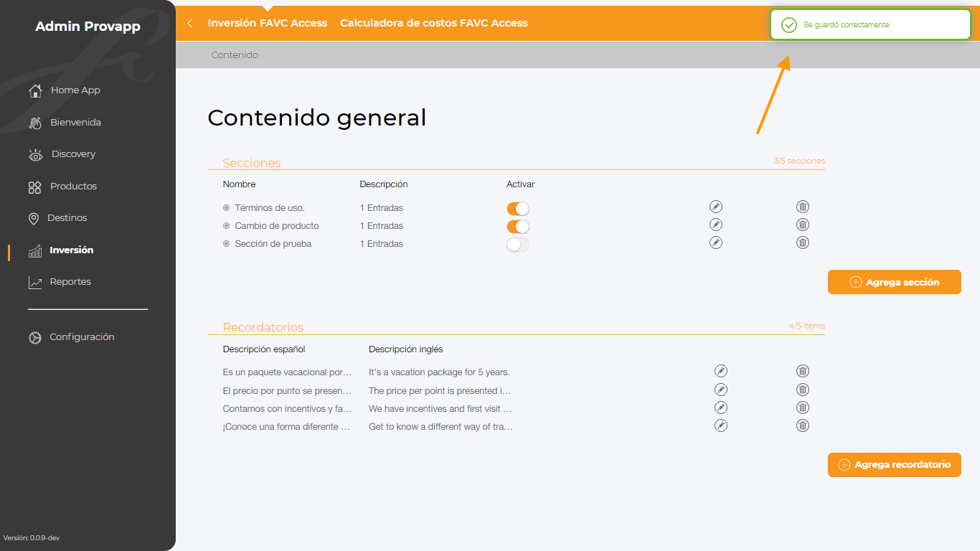Click 'El precio por punto se presen…' text
This screenshot has width=980, height=551.
(x=288, y=391)
